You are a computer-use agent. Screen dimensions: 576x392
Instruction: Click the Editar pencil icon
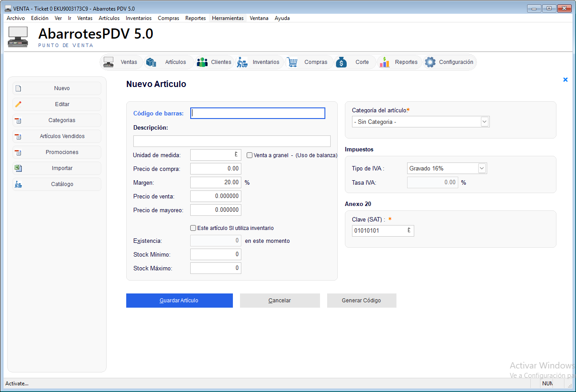click(x=18, y=104)
